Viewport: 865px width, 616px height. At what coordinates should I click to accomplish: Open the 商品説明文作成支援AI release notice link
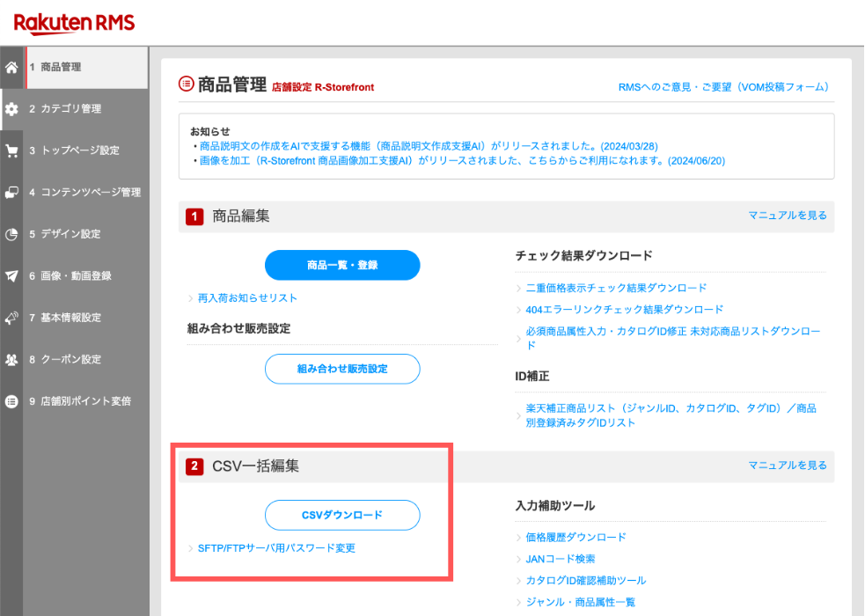tap(429, 146)
